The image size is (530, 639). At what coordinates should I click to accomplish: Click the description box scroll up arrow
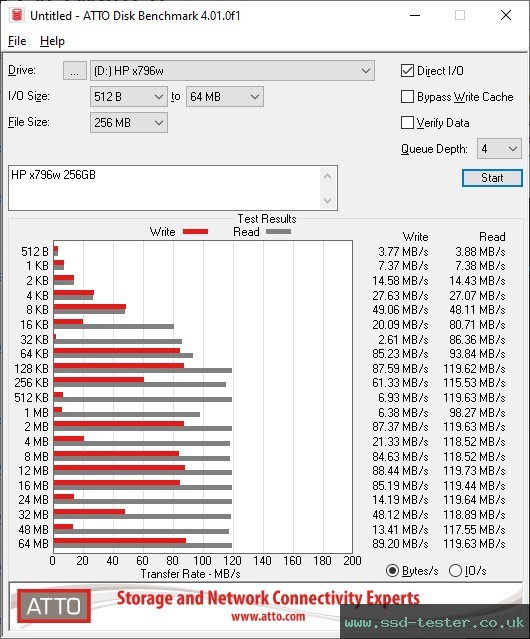click(328, 176)
